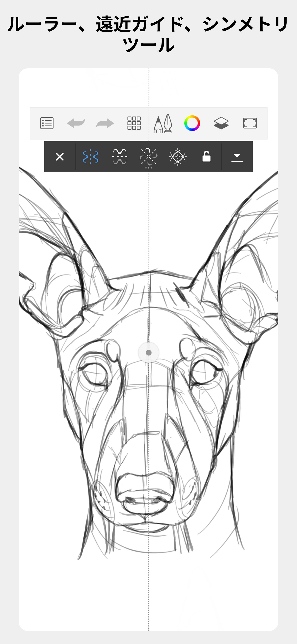
Task: Open the brush library pencil icon
Action: tap(163, 123)
